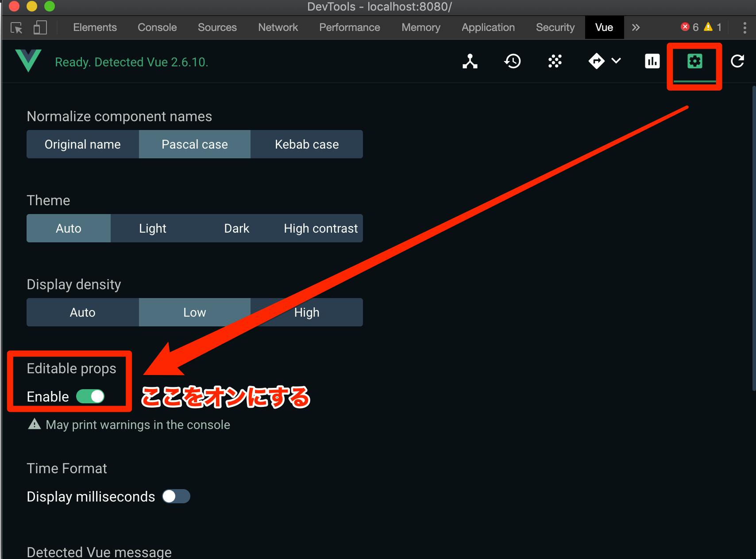Click the settings panel vertical scrollbar

pyautogui.click(x=753, y=238)
